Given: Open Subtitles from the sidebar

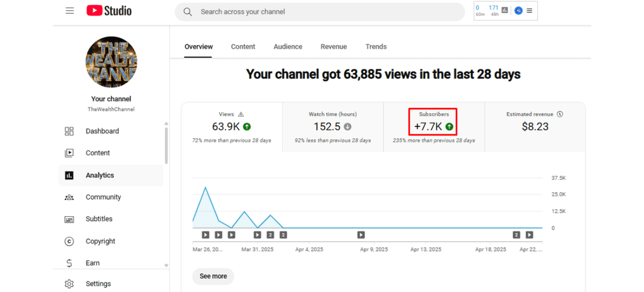Looking at the screenshot, I should tap(99, 219).
